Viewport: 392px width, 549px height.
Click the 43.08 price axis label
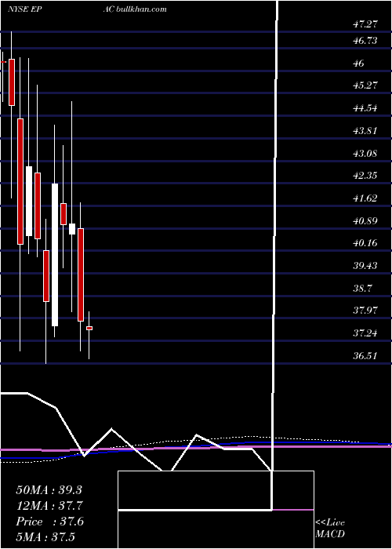(365, 154)
